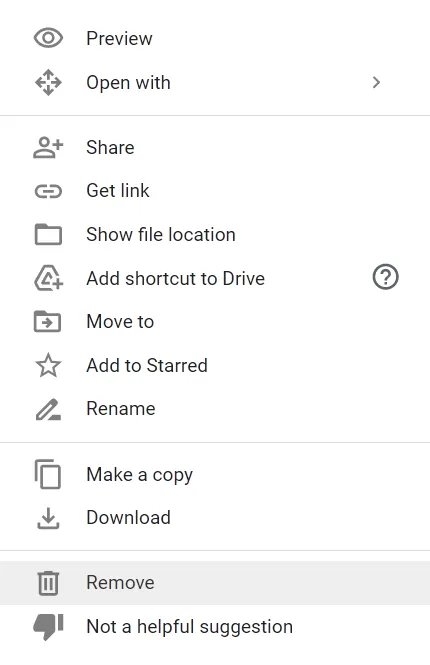This screenshot has width=430, height=665.
Task: Click the pencil Rename icon
Action: (48, 409)
